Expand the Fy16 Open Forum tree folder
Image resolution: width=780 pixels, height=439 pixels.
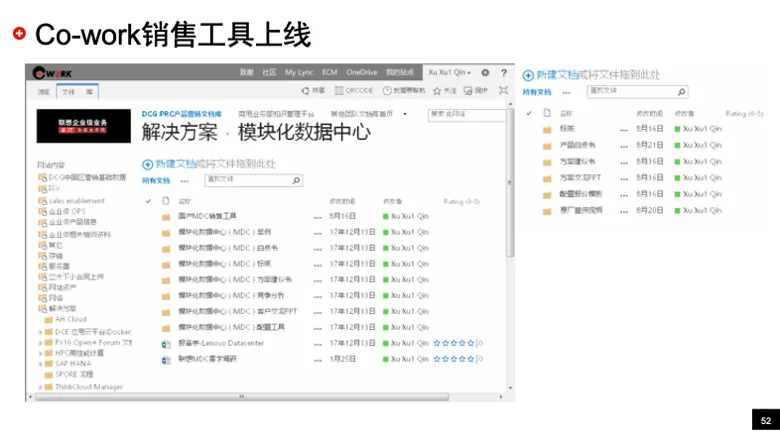(40, 343)
